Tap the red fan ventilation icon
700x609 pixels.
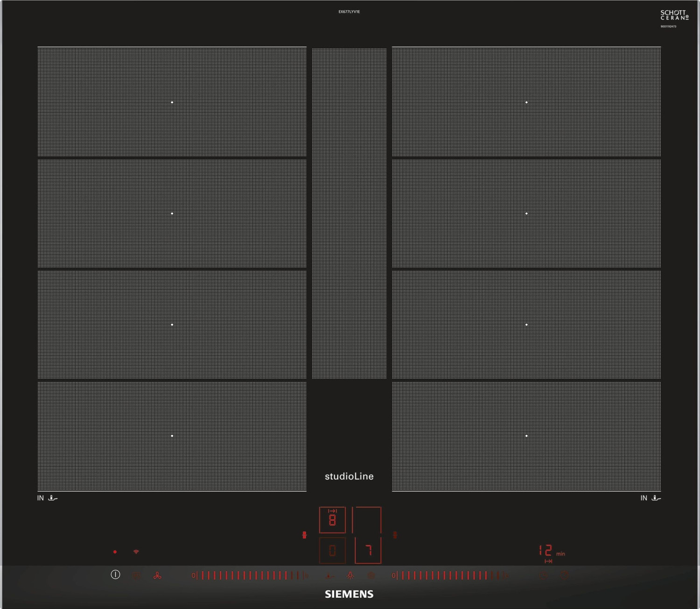click(157, 575)
